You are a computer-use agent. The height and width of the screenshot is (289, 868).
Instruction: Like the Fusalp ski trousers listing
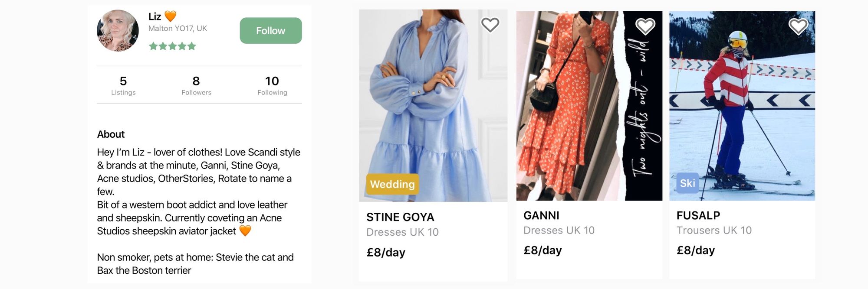click(x=798, y=26)
